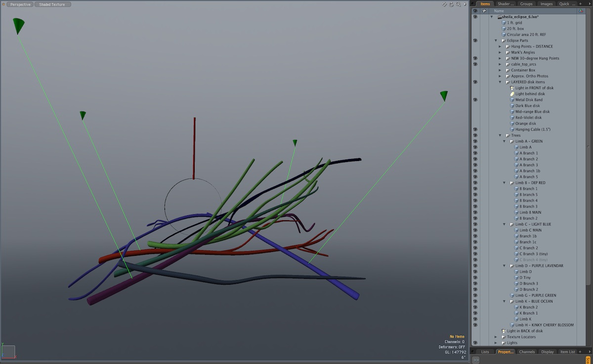Click the viewport zoom magnifier icon
Screen dimensions: 593x364
(x=458, y=4)
